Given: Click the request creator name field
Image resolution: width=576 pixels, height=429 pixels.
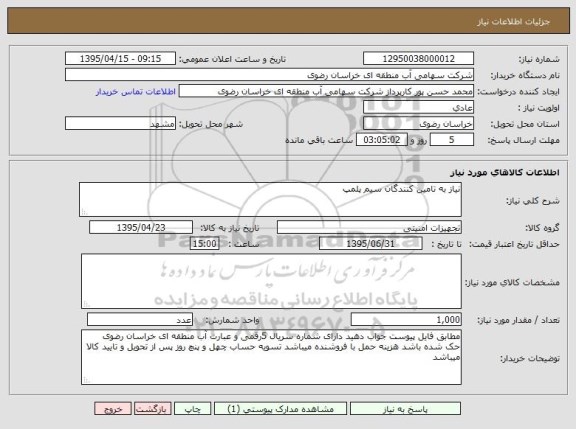Looking at the screenshot, I should coord(326,91).
